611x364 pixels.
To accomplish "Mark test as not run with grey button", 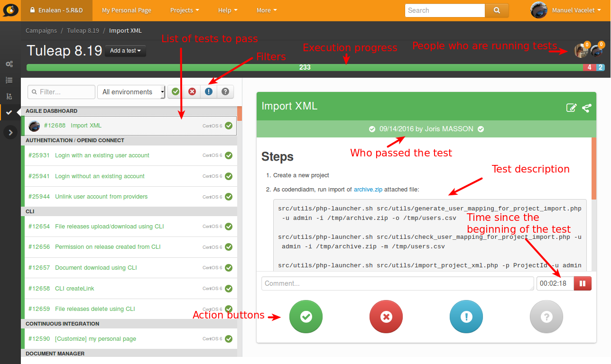I will click(x=546, y=317).
